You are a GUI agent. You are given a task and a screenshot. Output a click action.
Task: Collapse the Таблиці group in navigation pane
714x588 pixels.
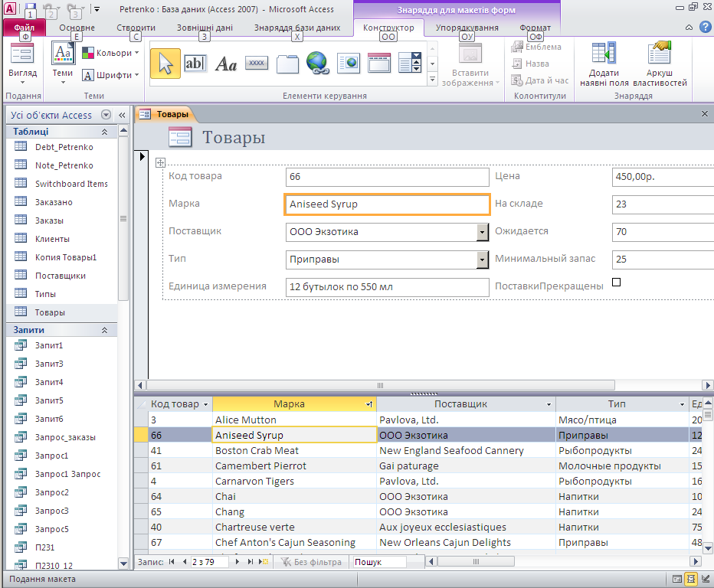(104, 132)
